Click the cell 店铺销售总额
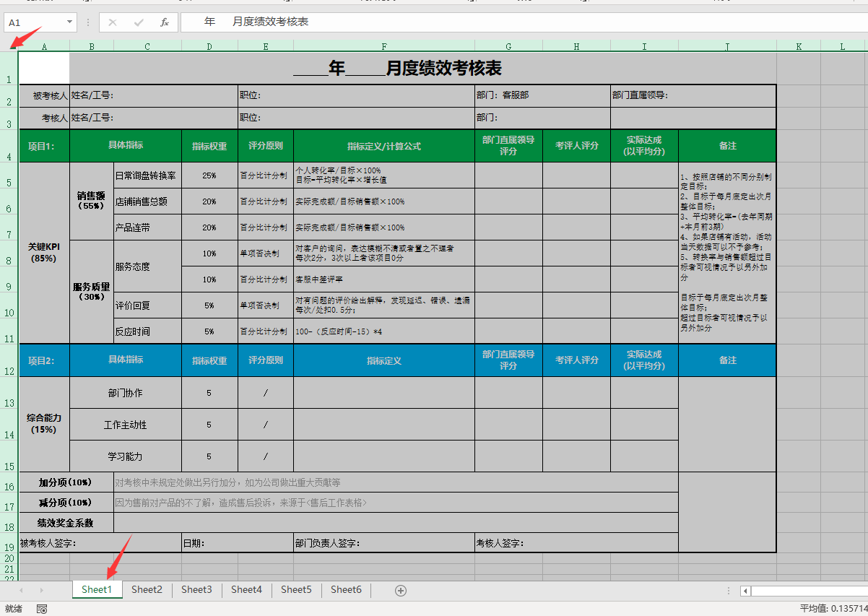 click(147, 201)
